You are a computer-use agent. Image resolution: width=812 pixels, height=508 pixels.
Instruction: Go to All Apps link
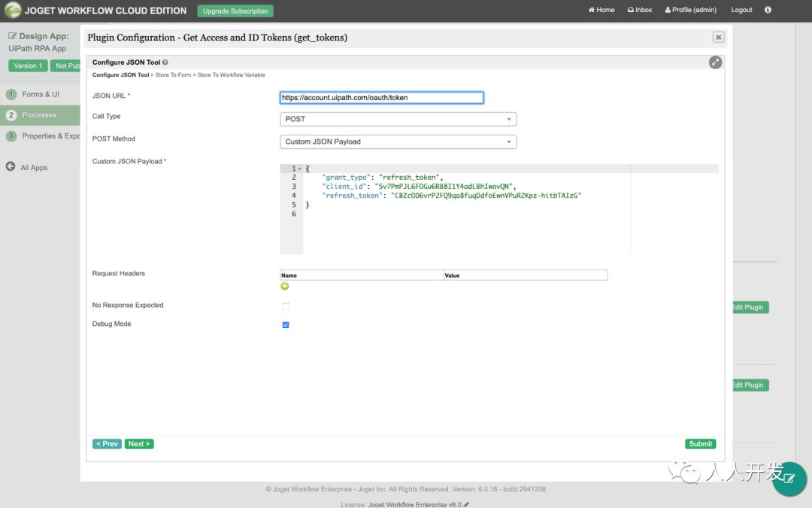(x=34, y=167)
